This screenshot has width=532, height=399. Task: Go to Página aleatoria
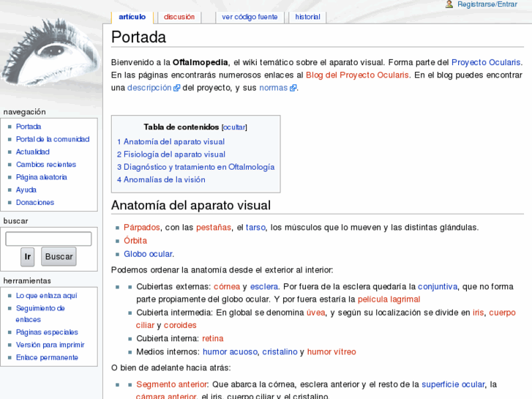pyautogui.click(x=42, y=177)
